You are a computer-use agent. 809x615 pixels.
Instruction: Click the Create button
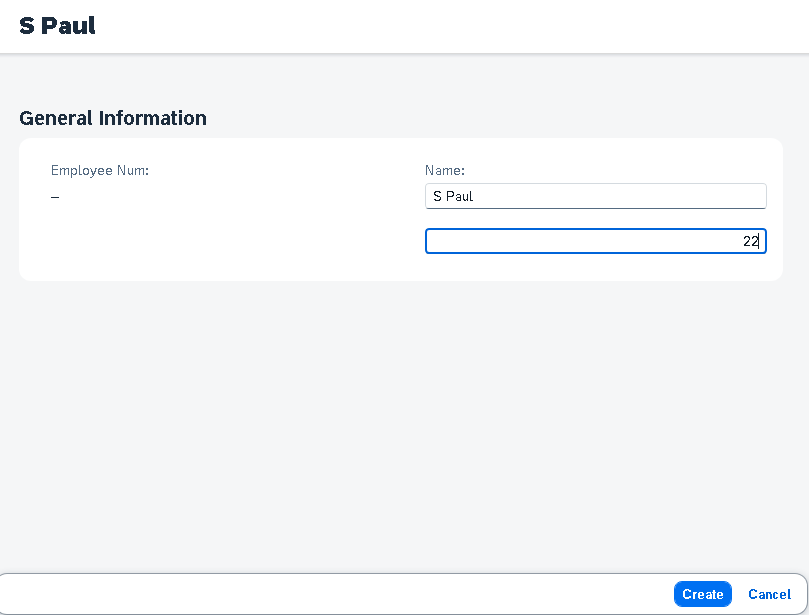tap(702, 594)
